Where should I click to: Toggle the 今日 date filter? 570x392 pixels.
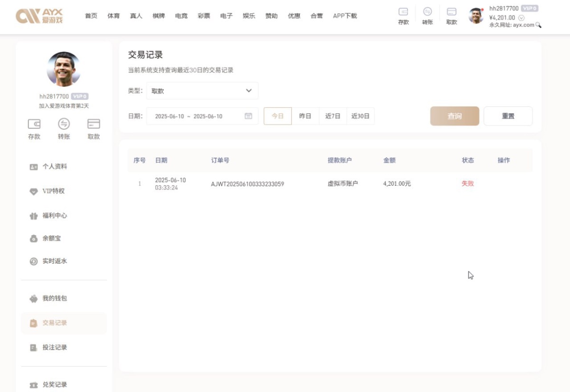277,115
